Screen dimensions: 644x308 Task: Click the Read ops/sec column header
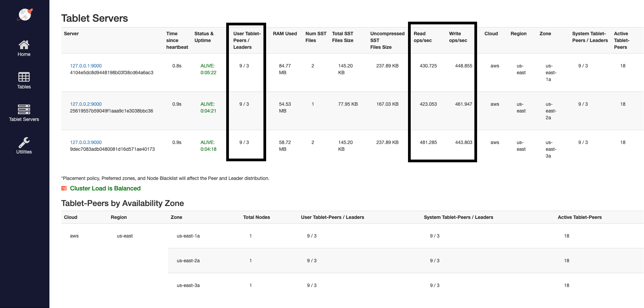click(423, 37)
